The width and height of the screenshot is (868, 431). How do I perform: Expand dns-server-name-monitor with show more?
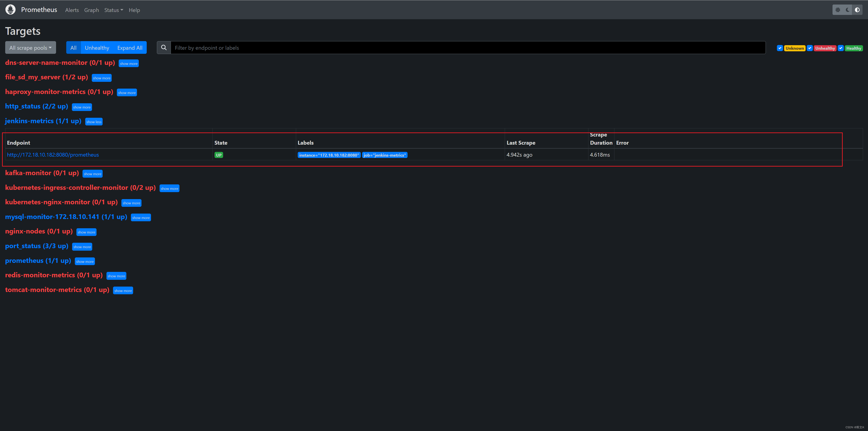coord(129,63)
